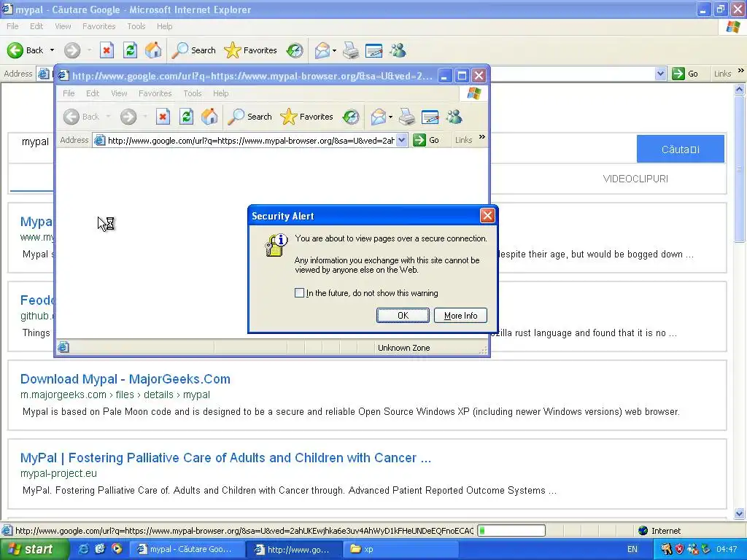This screenshot has width=747, height=560.
Task: Open Tools menu in front google.com window
Action: (x=193, y=93)
